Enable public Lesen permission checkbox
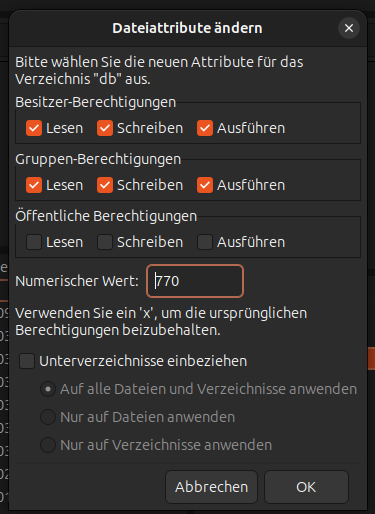 point(34,242)
